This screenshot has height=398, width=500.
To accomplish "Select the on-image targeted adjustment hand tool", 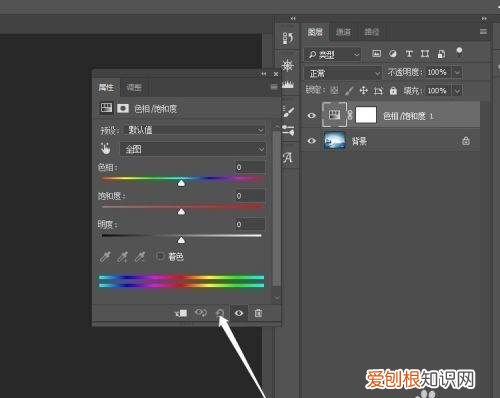I will click(x=106, y=148).
